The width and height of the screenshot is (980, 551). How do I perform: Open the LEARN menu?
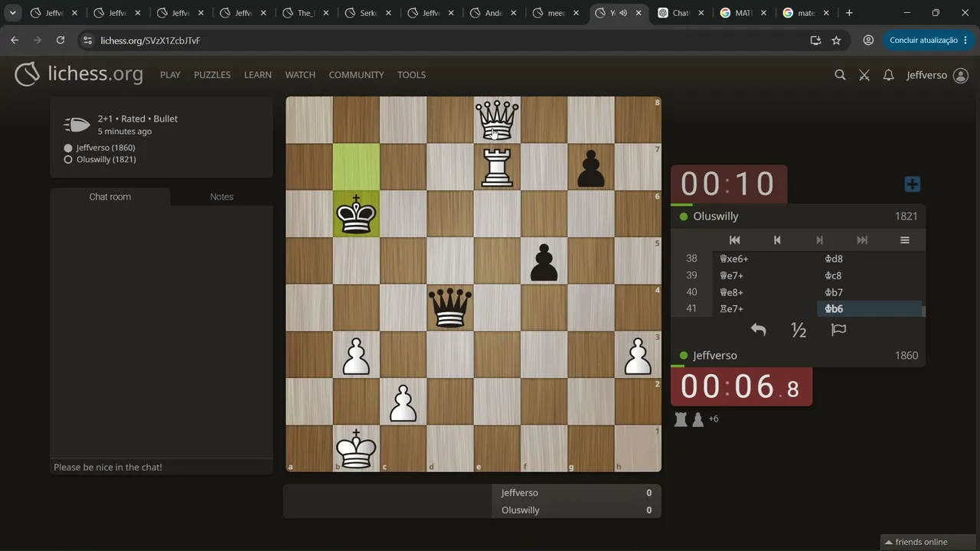tap(258, 75)
